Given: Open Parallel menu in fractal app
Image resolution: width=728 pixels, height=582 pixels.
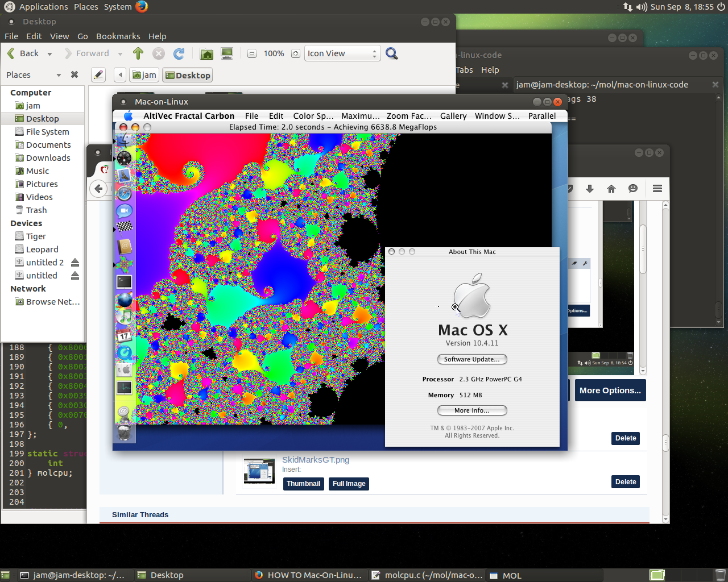Looking at the screenshot, I should click(542, 116).
